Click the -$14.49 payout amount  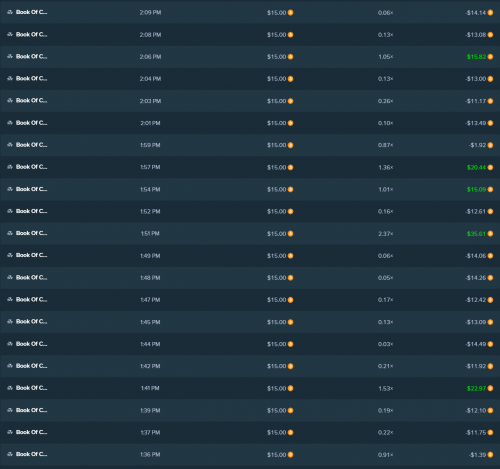476,344
